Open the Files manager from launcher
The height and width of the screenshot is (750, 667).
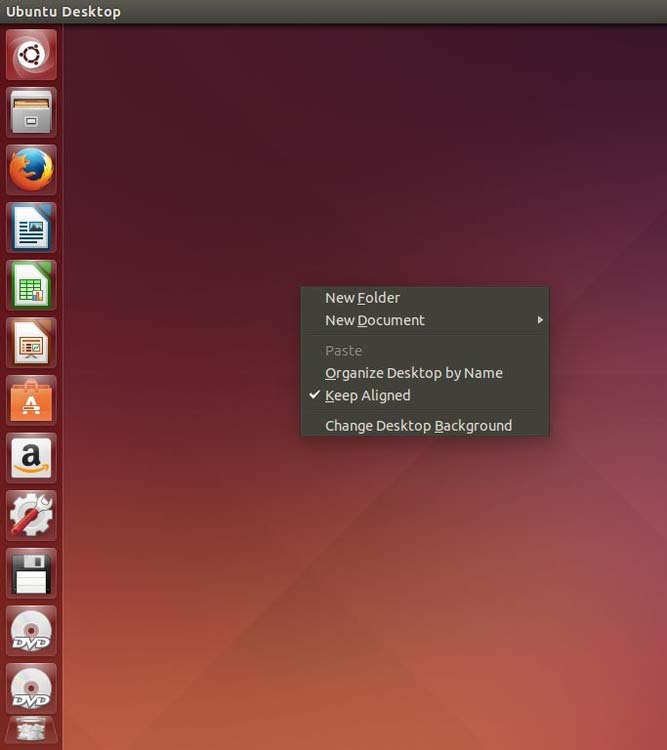(x=31, y=112)
